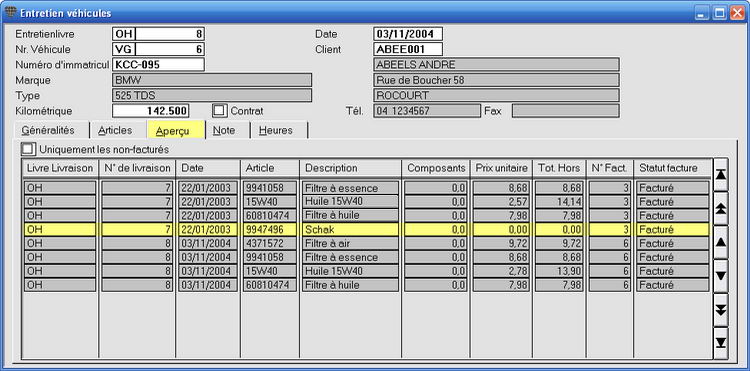Screen dimensions: 750x371
Task: Click the application icon in the title bar
Action: pyautogui.click(x=10, y=12)
